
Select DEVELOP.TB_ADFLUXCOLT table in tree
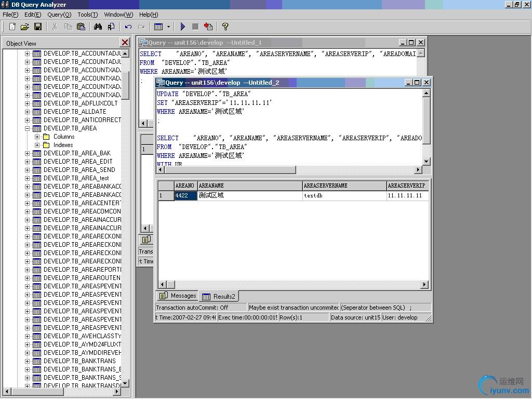(x=81, y=103)
